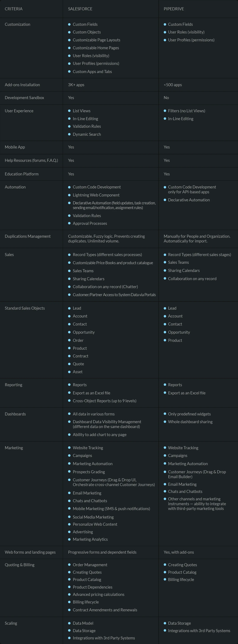Select 'Dynamic Search' list item

(87, 134)
